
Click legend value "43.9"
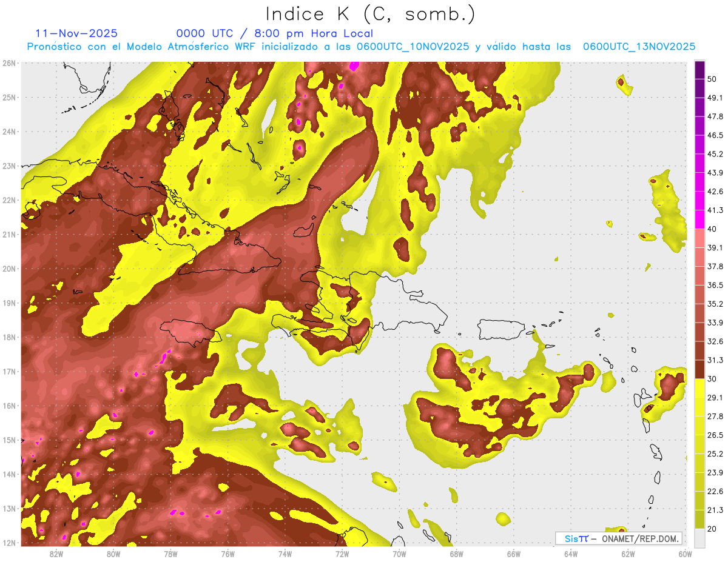click(715, 173)
